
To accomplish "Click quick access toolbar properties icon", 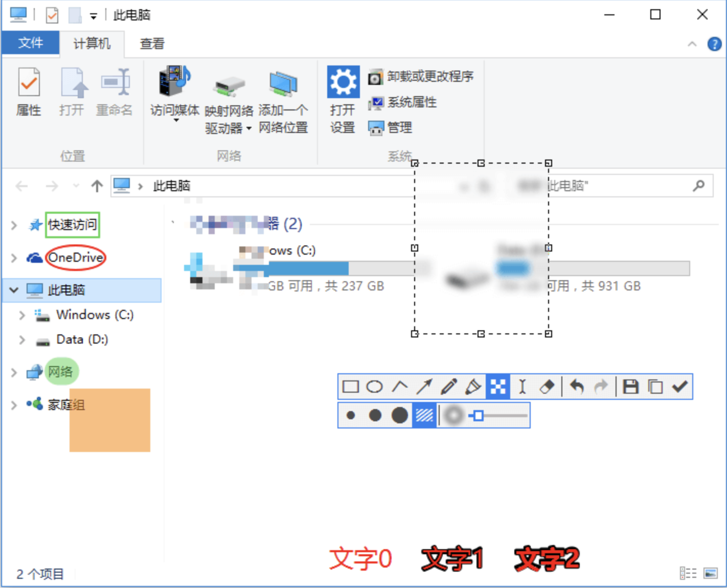I will pyautogui.click(x=52, y=15).
